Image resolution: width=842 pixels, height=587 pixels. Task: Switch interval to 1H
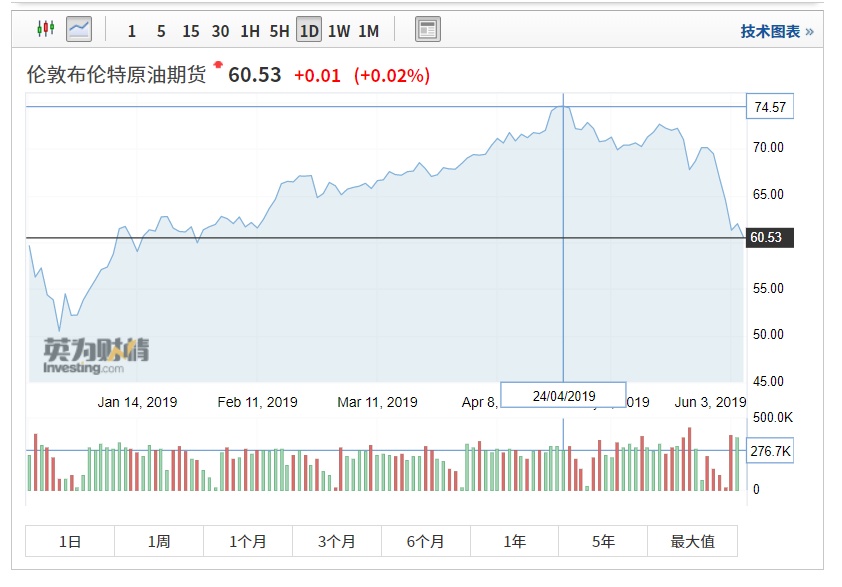tap(249, 31)
